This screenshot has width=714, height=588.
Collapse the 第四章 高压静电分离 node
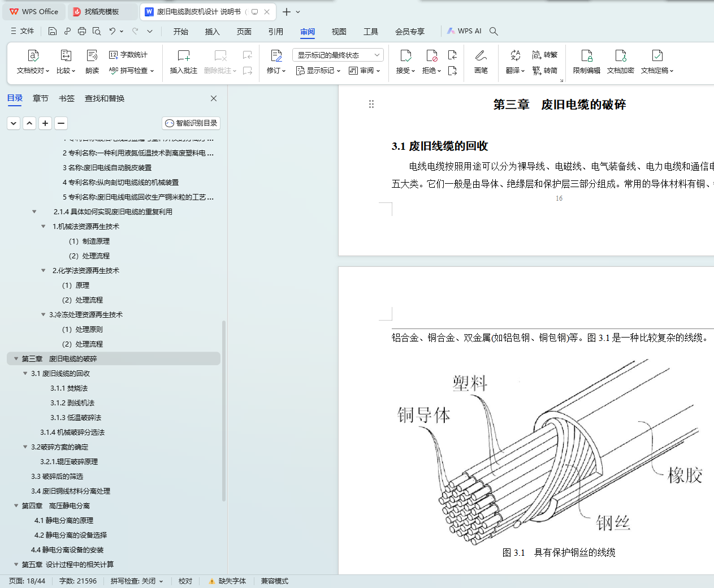[16, 505]
